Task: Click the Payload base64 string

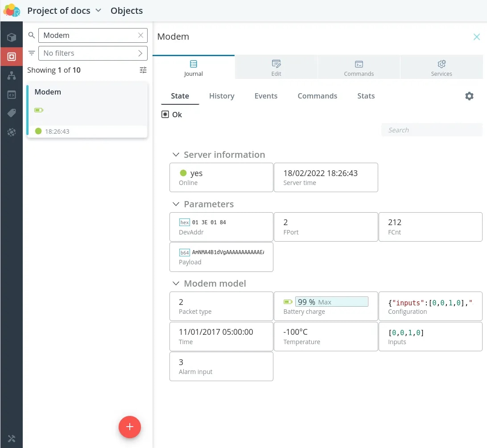Action: click(x=228, y=252)
